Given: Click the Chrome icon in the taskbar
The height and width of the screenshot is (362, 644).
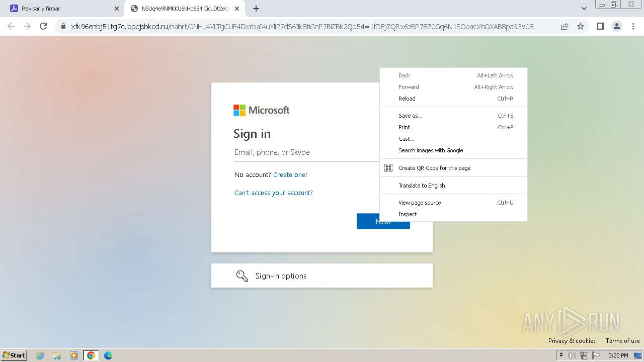Looking at the screenshot, I should pos(91,355).
